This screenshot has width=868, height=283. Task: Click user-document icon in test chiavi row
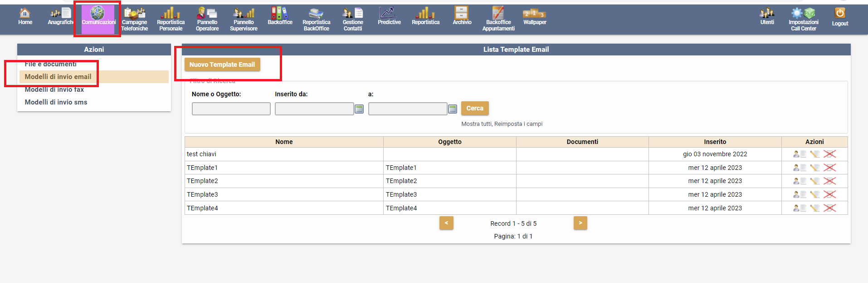tap(799, 154)
